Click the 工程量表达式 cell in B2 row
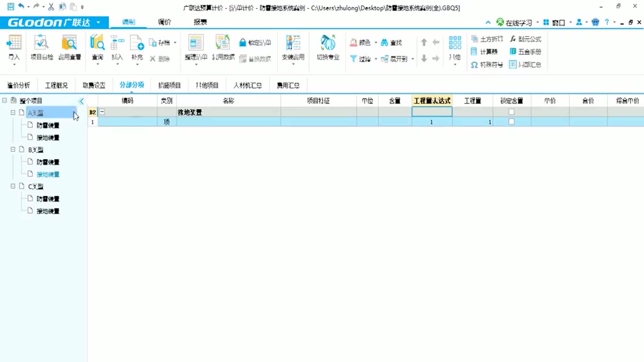This screenshot has height=362, width=644. pyautogui.click(x=432, y=112)
